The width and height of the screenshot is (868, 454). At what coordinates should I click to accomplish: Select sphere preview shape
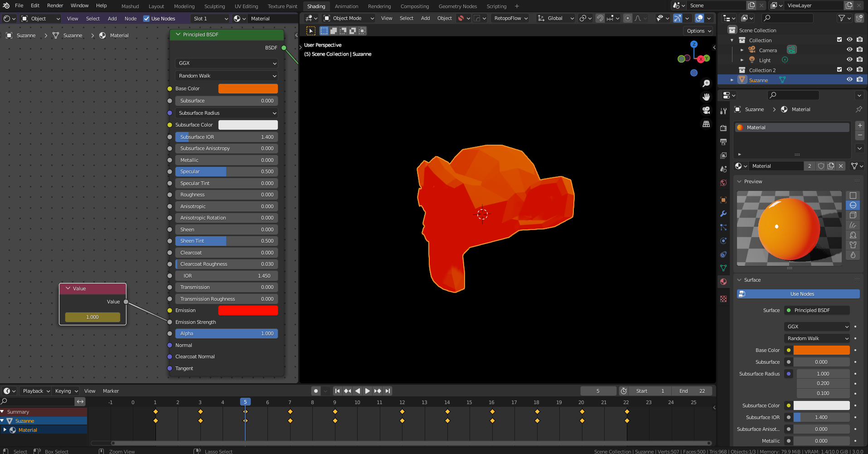coord(853,205)
